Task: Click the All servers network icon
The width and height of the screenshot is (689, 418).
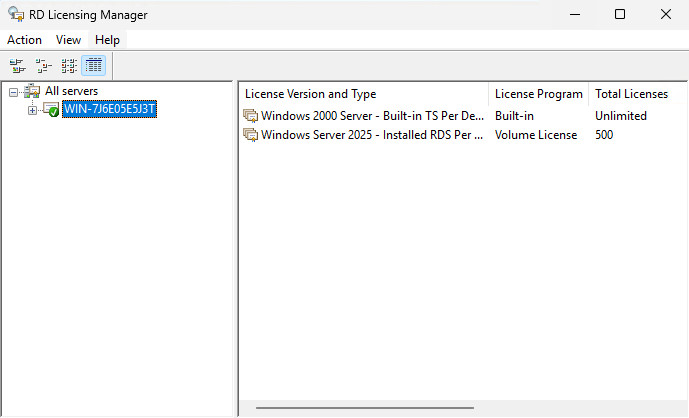Action: tap(32, 91)
